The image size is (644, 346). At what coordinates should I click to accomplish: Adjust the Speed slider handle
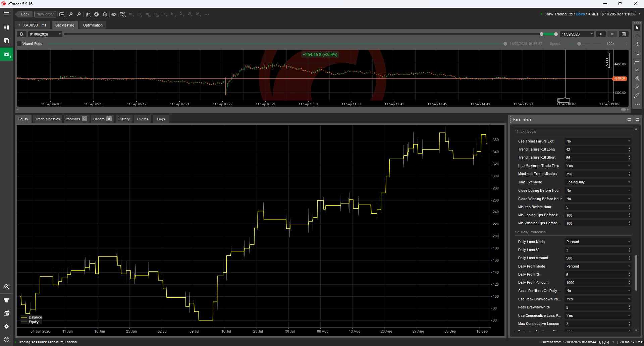[579, 44]
